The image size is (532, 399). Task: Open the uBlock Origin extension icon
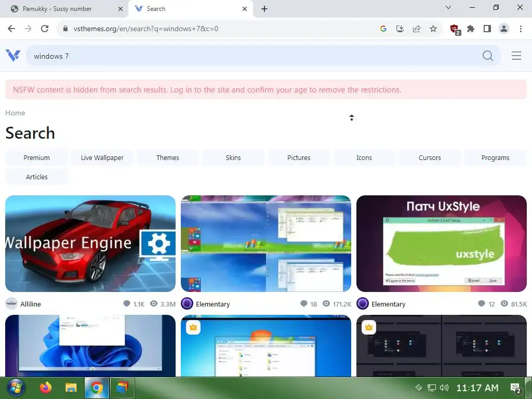(455, 29)
